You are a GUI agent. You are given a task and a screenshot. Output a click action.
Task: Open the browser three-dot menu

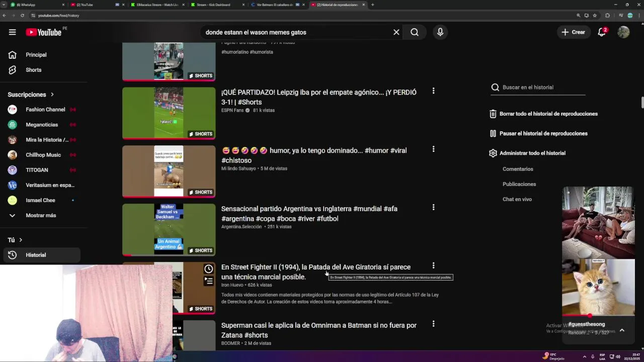click(x=639, y=16)
